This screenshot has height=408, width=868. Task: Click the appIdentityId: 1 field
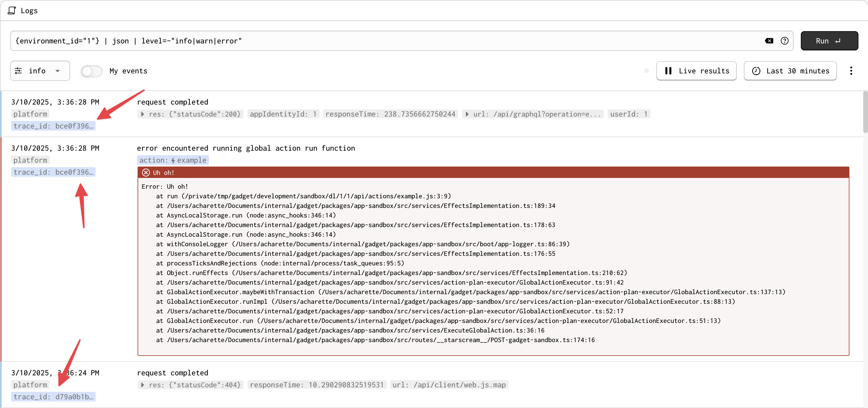[x=283, y=114]
